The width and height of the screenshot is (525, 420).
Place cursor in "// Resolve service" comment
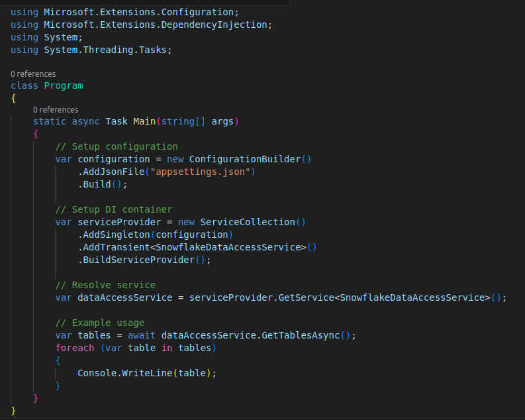105,285
